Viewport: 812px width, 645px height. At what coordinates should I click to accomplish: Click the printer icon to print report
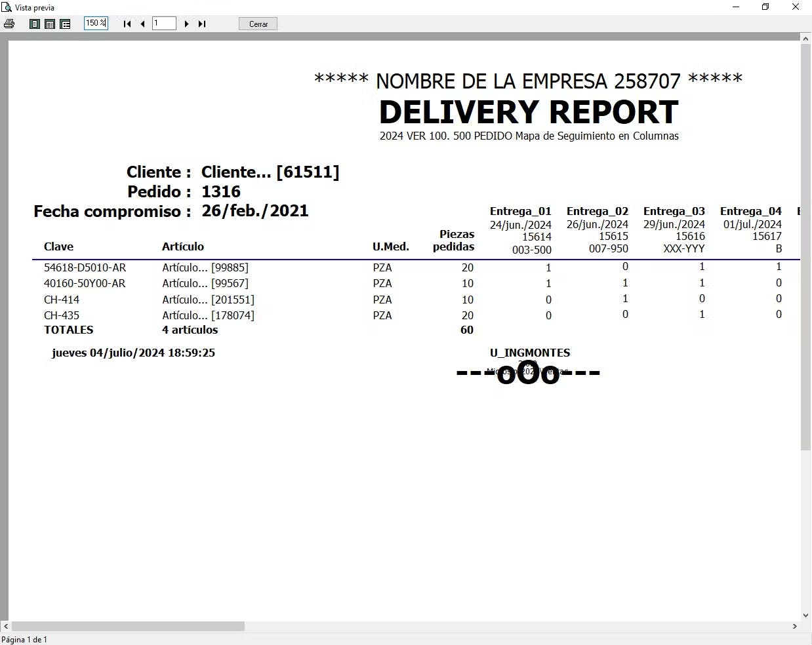(x=9, y=24)
